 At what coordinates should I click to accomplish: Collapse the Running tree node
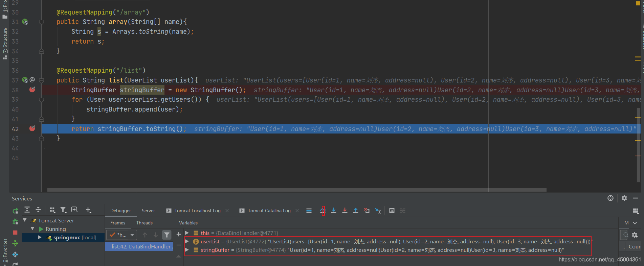(x=32, y=229)
